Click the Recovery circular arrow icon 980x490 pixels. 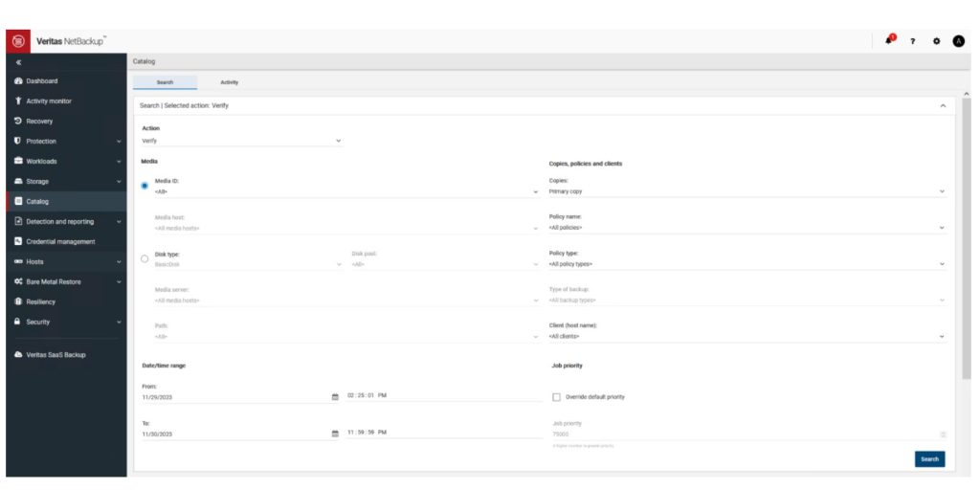[18, 121]
